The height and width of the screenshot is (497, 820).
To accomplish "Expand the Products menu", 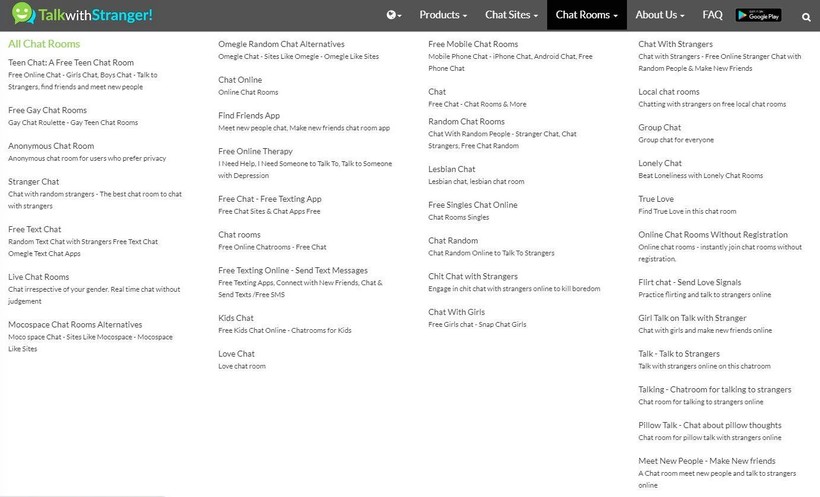I will pyautogui.click(x=443, y=15).
